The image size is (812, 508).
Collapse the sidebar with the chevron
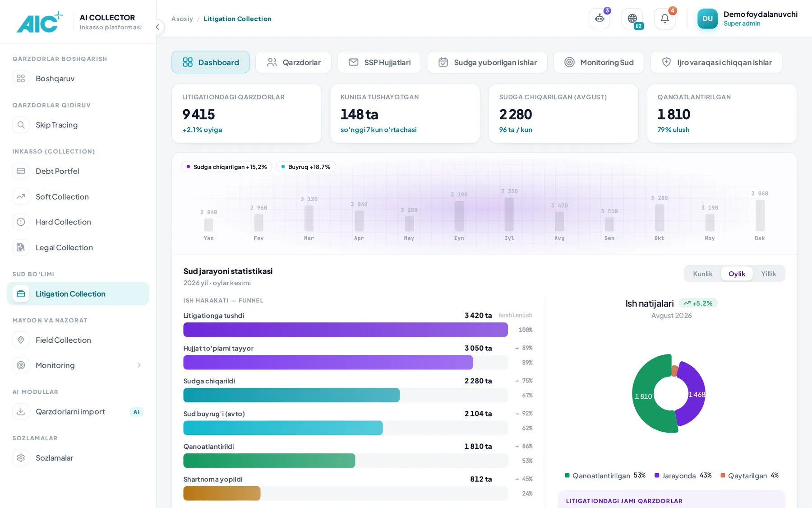pos(157,27)
